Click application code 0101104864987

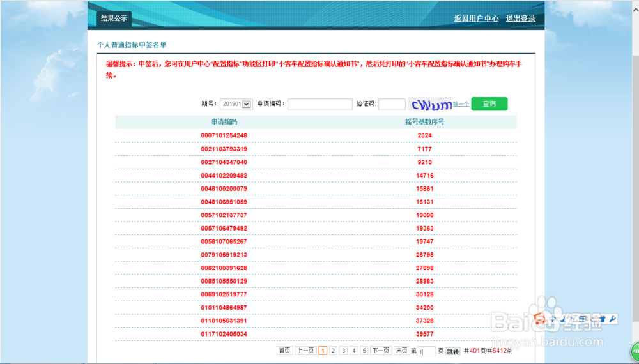224,308
